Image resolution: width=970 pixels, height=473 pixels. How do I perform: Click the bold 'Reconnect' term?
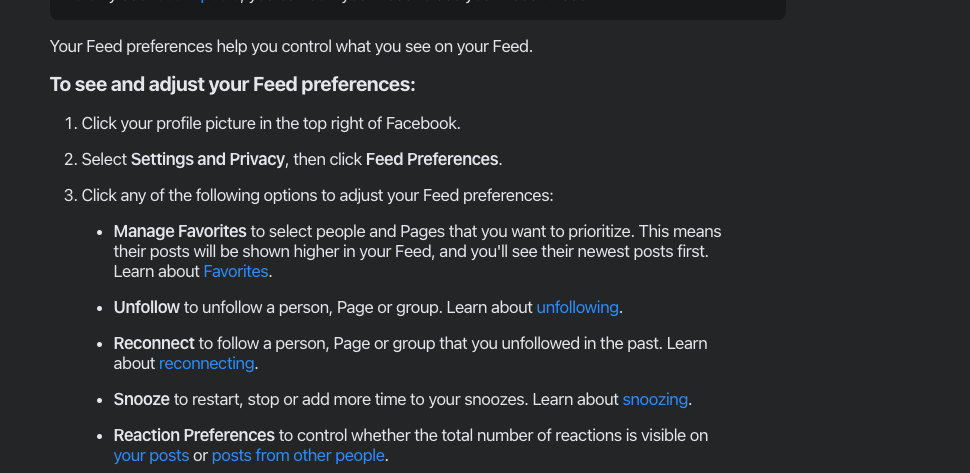point(154,344)
